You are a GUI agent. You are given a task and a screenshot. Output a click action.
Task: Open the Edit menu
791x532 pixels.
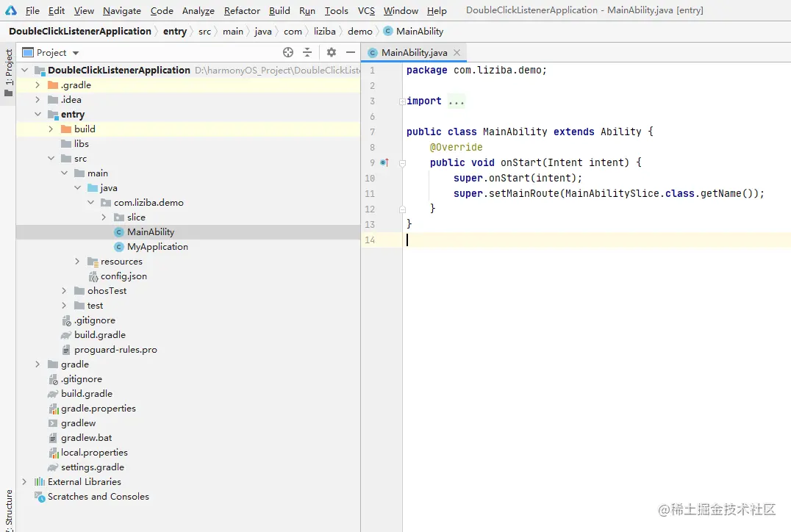(57, 10)
